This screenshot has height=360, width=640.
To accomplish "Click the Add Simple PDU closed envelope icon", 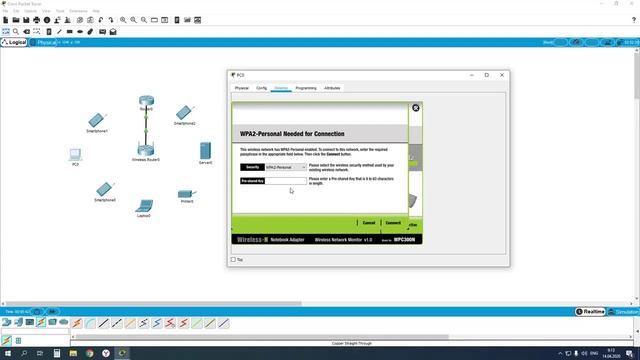I will coord(102,31).
